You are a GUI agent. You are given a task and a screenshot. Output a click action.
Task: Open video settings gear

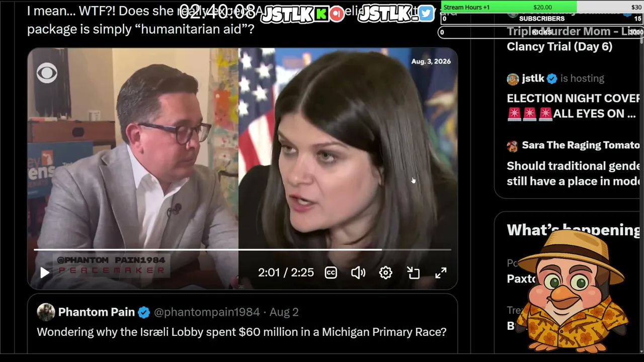click(385, 273)
